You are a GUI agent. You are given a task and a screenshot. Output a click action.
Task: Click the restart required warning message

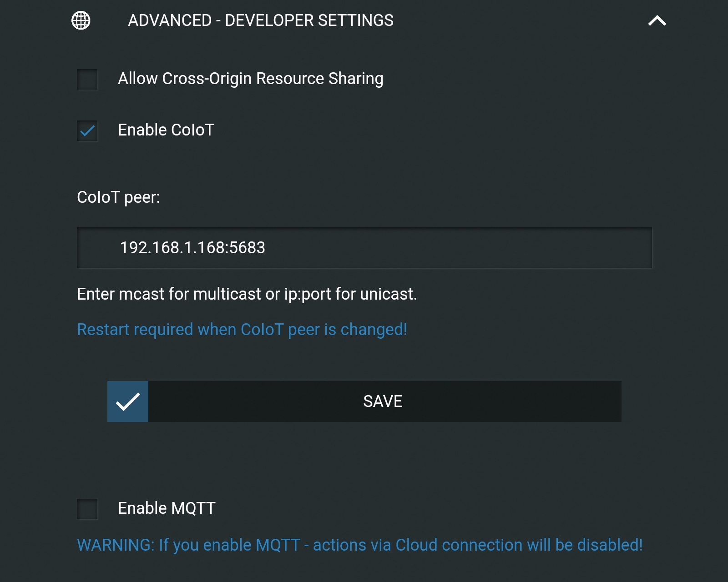tap(243, 329)
